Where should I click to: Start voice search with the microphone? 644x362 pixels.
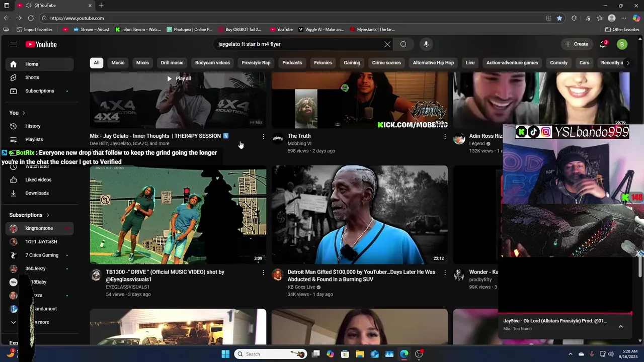click(x=426, y=44)
